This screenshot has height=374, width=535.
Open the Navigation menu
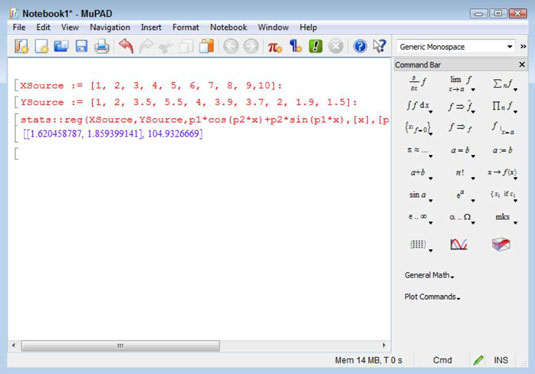pyautogui.click(x=110, y=27)
